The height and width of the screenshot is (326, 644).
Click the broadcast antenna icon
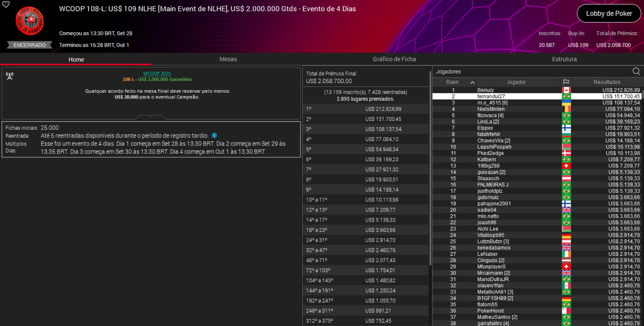(x=10, y=76)
